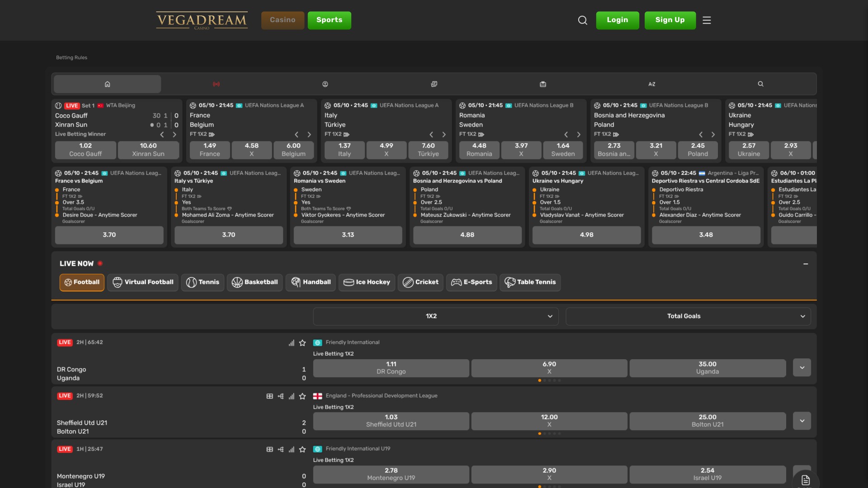Bet on Uganda at 35.00
The image size is (868, 488).
point(708,368)
